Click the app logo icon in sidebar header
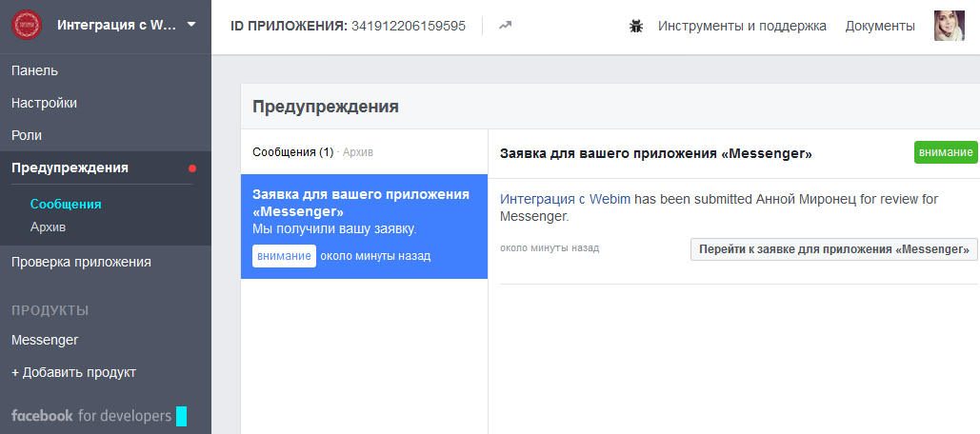This screenshot has width=980, height=434. [x=27, y=25]
